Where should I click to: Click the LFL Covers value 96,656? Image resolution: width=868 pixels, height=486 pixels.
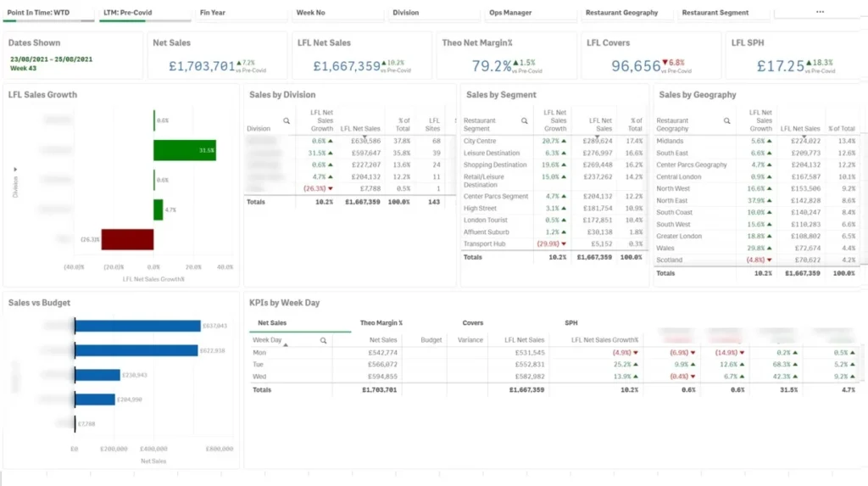click(x=636, y=66)
